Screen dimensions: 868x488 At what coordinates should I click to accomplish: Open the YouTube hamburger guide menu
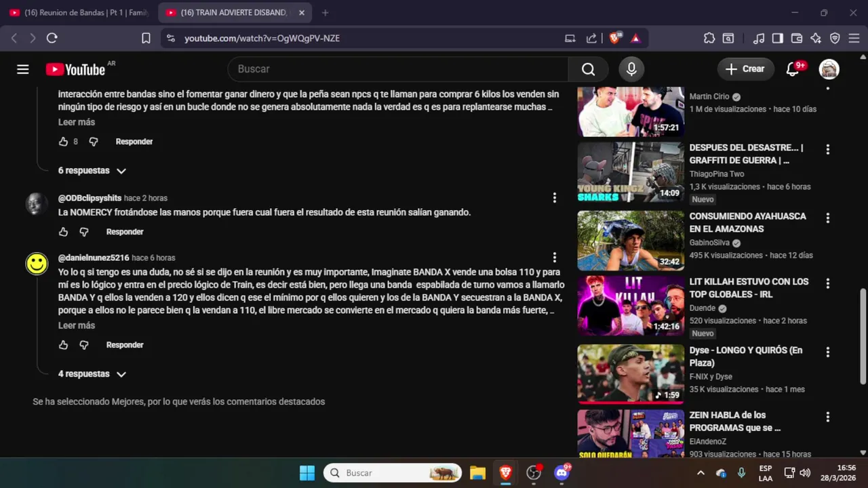(23, 69)
